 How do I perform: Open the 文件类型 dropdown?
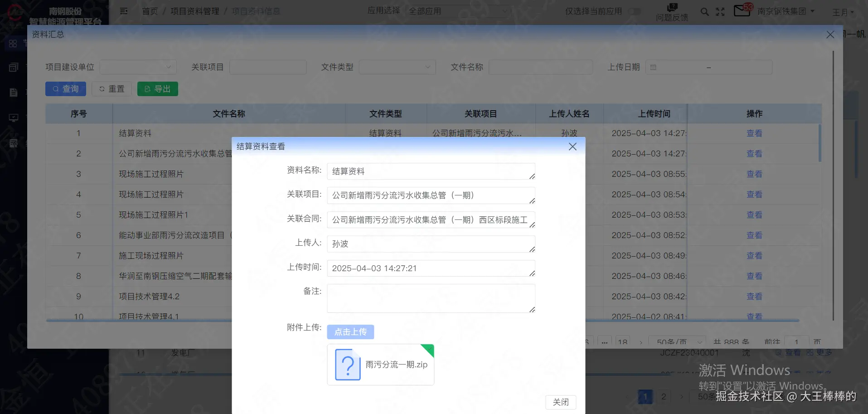[x=398, y=67]
